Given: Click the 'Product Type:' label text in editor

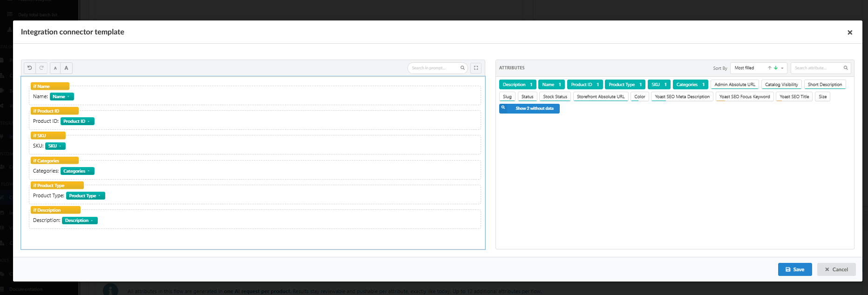Looking at the screenshot, I should pos(48,196).
